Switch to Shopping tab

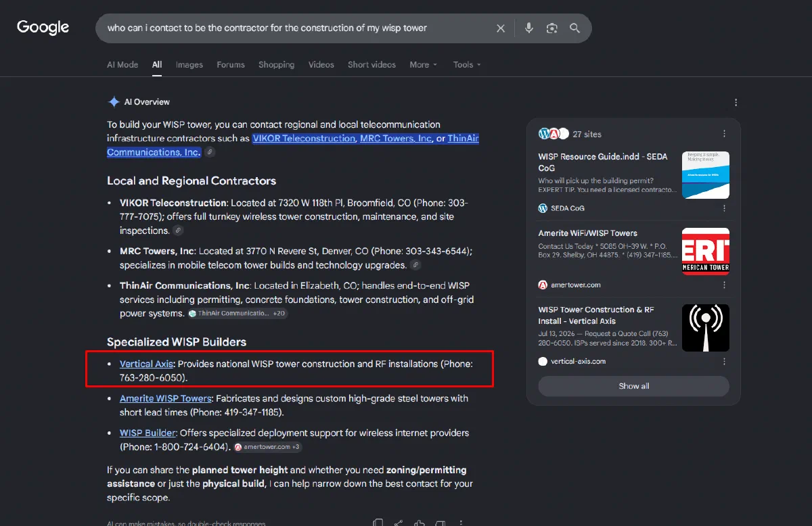[x=276, y=65]
